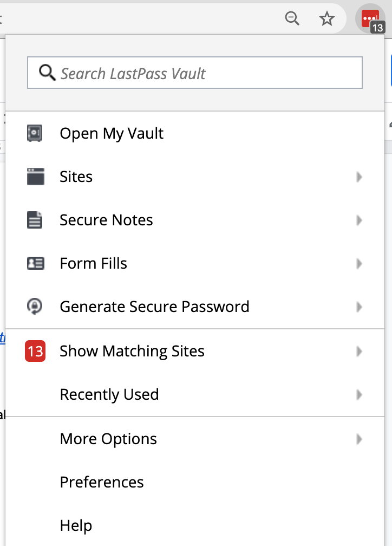Image resolution: width=392 pixels, height=546 pixels.
Task: Click the Generate Secure Password refresh icon
Action: coord(34,307)
